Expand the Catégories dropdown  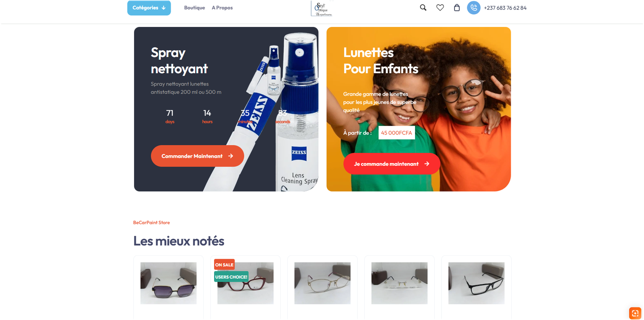[149, 8]
